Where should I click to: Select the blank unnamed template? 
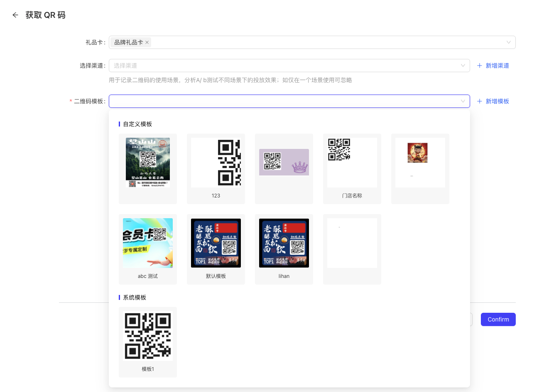click(352, 243)
